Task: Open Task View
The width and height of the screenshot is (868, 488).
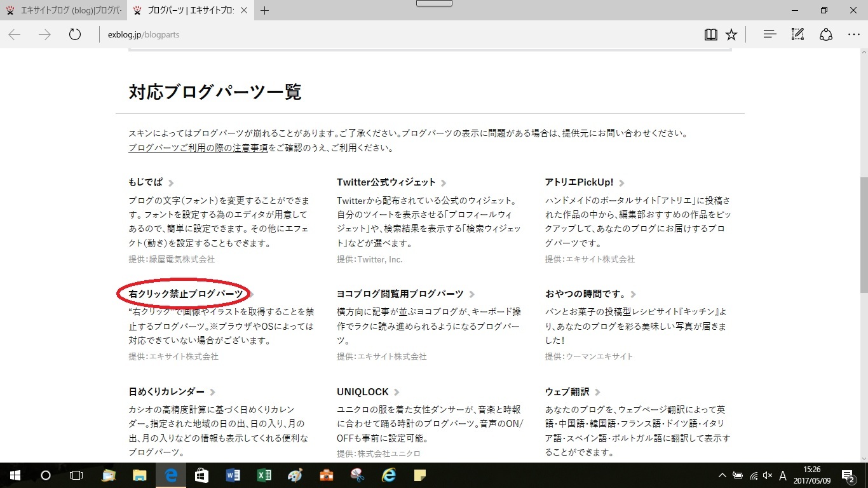Action: coord(76,475)
